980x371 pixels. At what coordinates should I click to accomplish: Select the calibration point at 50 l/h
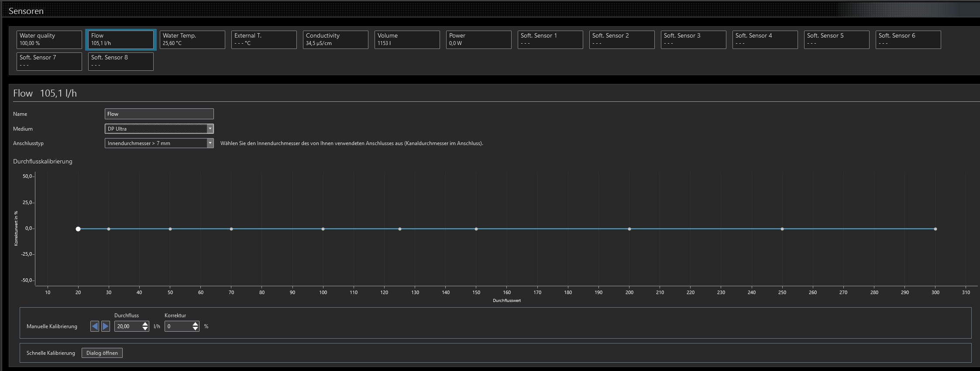pos(170,229)
